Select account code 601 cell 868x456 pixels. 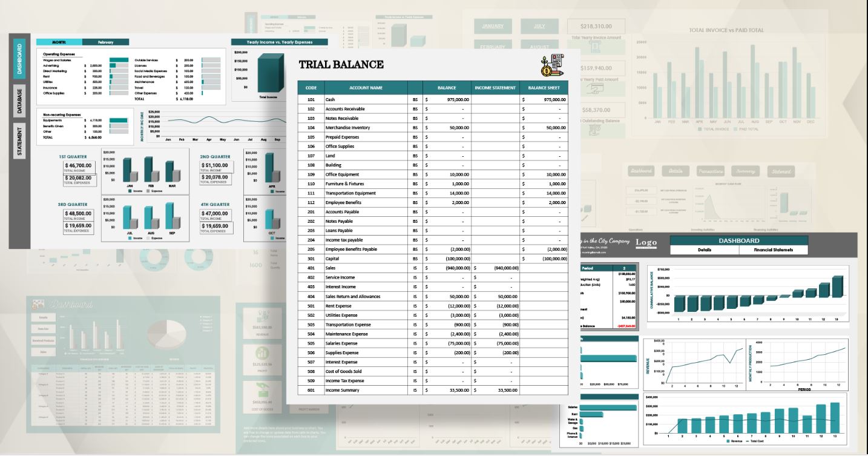(311, 391)
